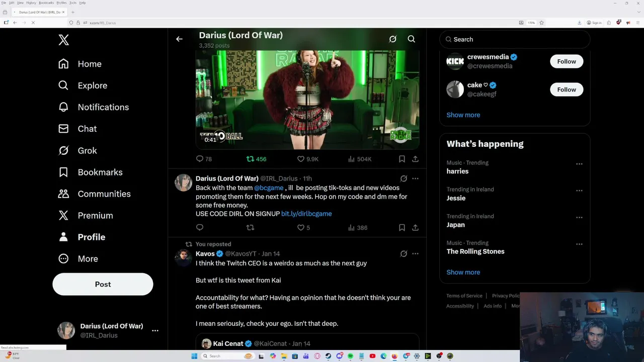Show more trends in What's happening
Image resolution: width=644 pixels, height=362 pixels.
click(x=463, y=272)
